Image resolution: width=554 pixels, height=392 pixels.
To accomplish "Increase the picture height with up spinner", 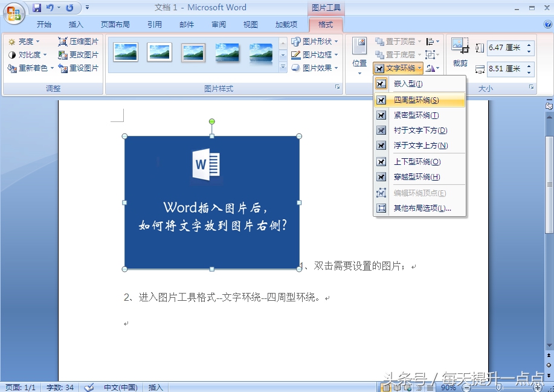I will pos(529,45).
